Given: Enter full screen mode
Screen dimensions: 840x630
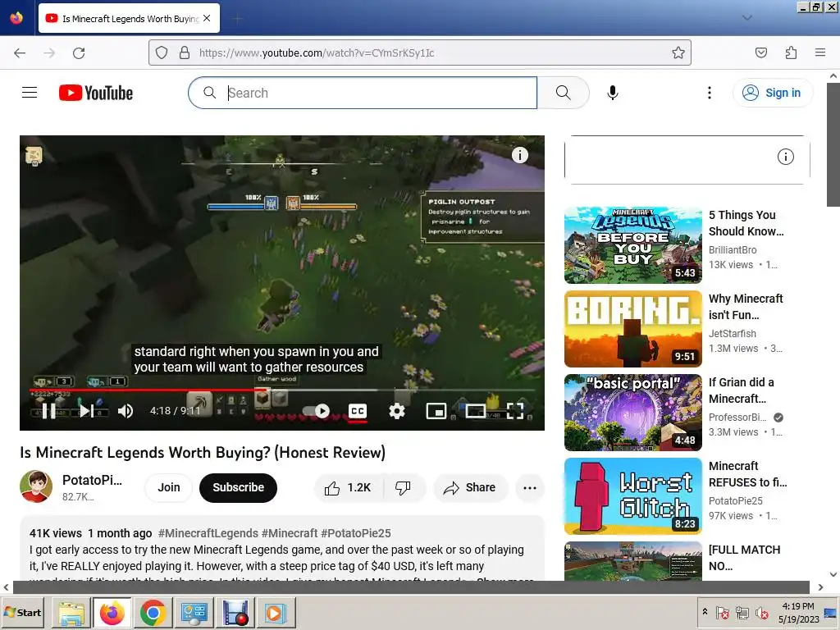Looking at the screenshot, I should [x=515, y=411].
